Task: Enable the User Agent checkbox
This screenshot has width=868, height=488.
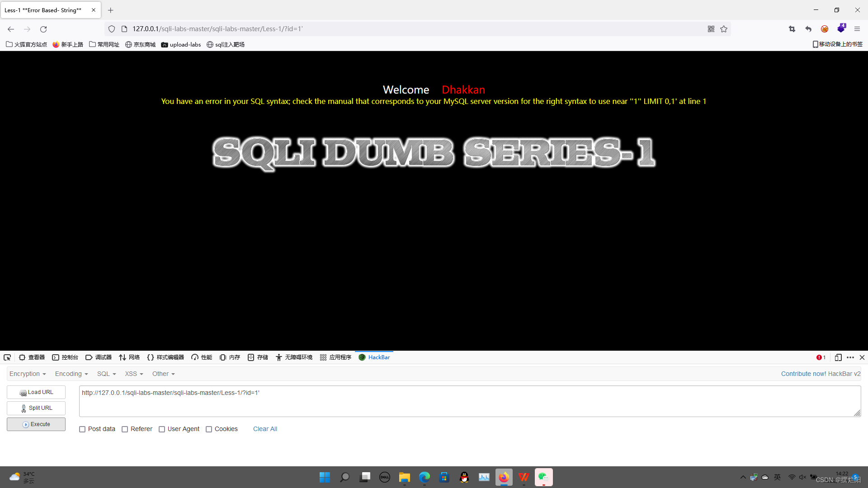Action: [162, 429]
